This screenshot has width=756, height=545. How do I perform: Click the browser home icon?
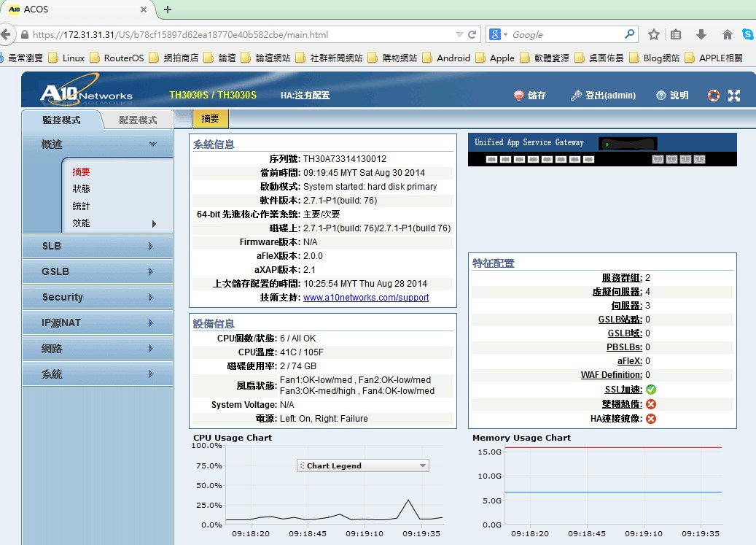coord(727,35)
